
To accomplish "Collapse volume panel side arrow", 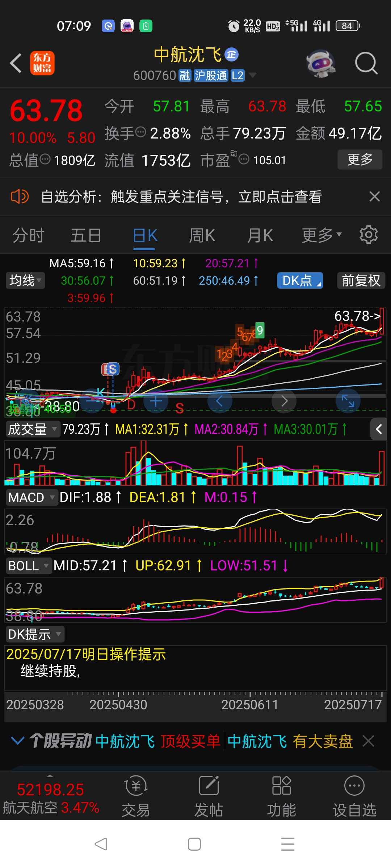I will (379, 429).
